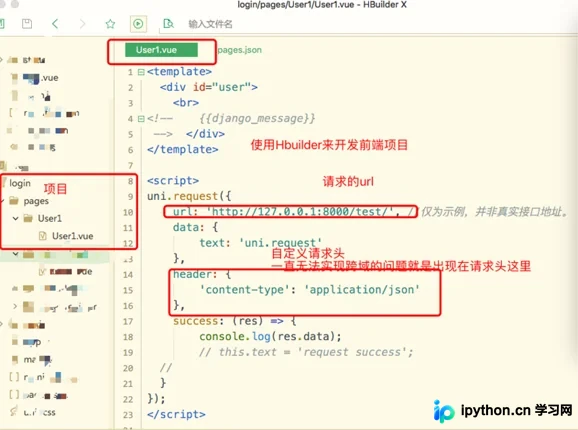Click the {{django_message}} comment text
The height and width of the screenshot is (430, 578).
coord(257,119)
